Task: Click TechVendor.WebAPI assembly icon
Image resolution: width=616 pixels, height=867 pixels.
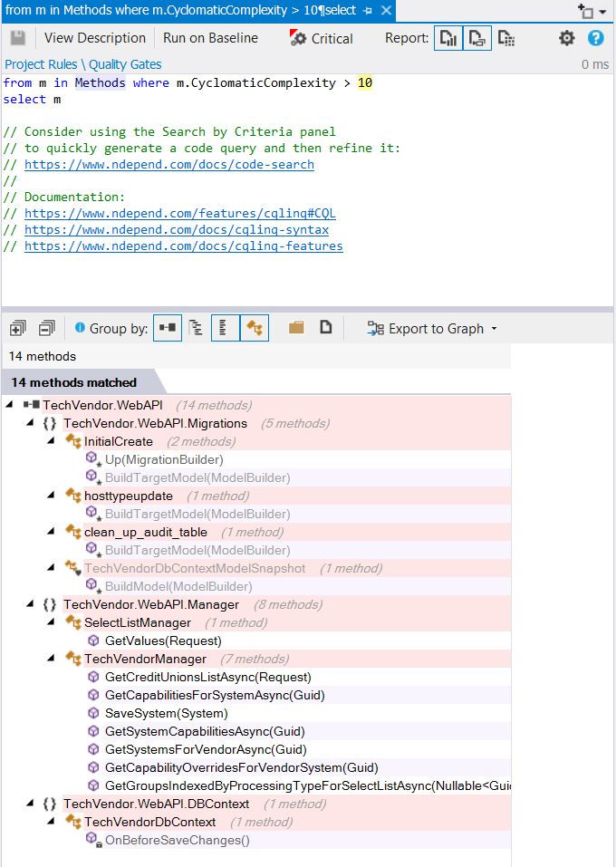Action: (32, 405)
